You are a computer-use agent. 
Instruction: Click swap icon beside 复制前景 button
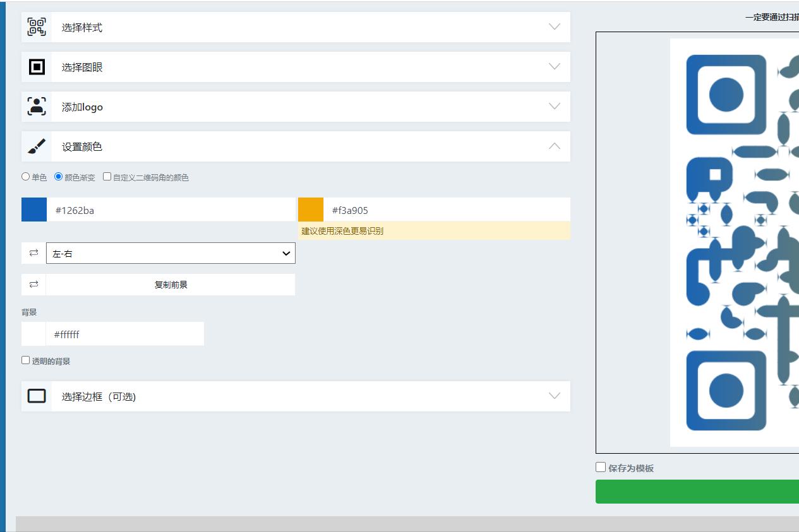coord(33,285)
